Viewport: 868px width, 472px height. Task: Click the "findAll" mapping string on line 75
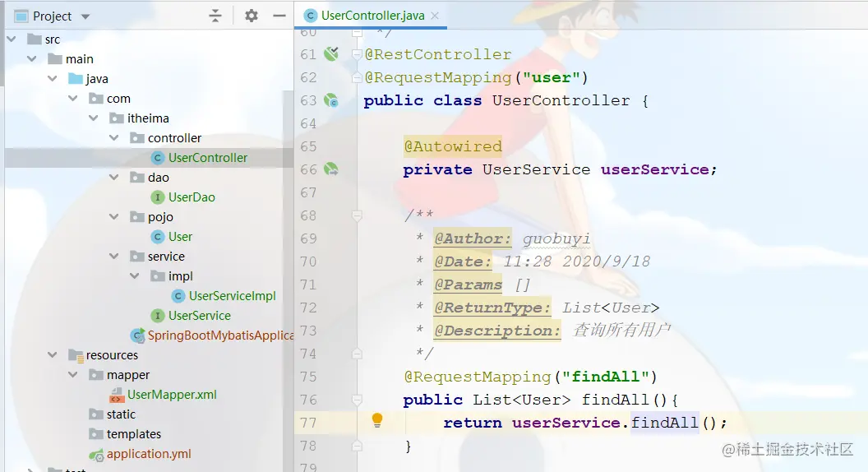click(x=604, y=377)
